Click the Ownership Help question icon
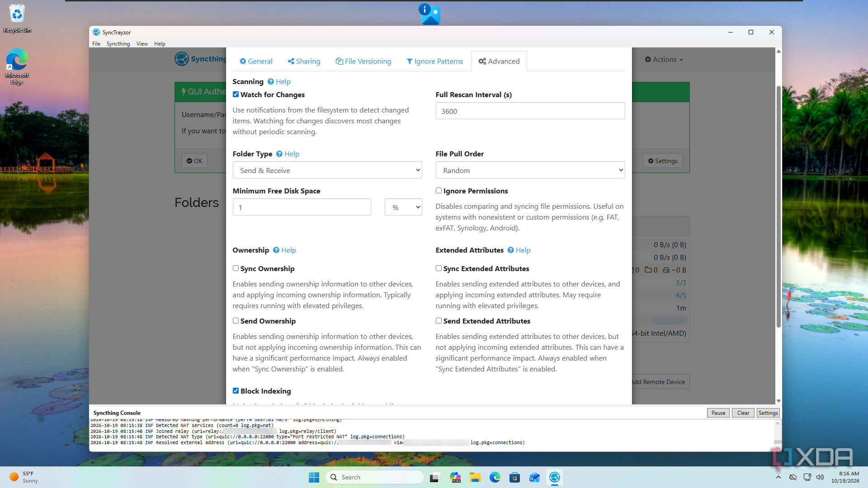 (276, 250)
